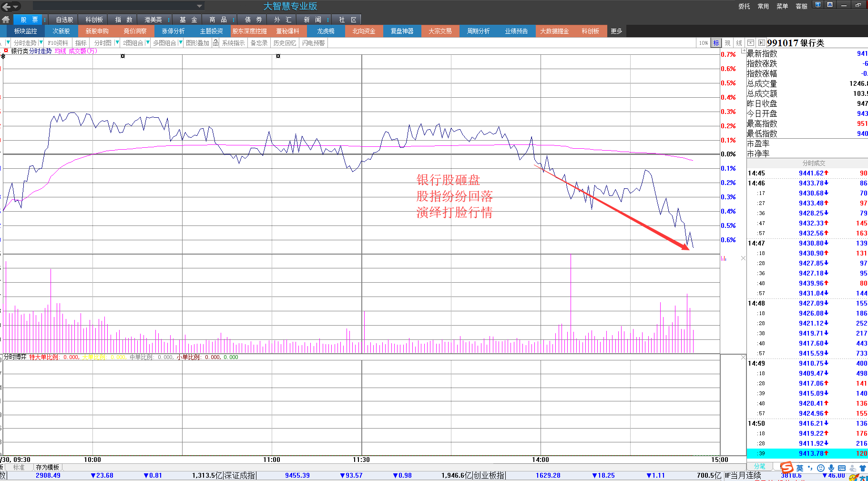Open the stock search combo box
This screenshot has height=481, width=868.
click(118, 6)
